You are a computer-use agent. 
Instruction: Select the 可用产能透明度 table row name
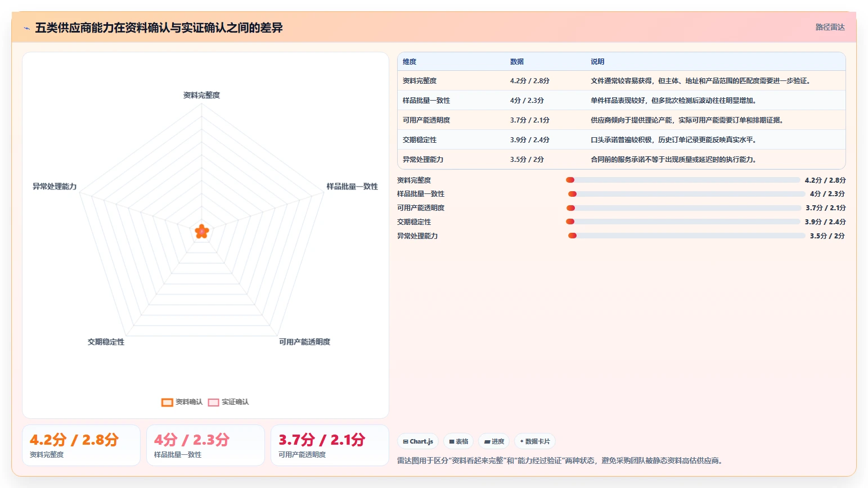coord(426,120)
